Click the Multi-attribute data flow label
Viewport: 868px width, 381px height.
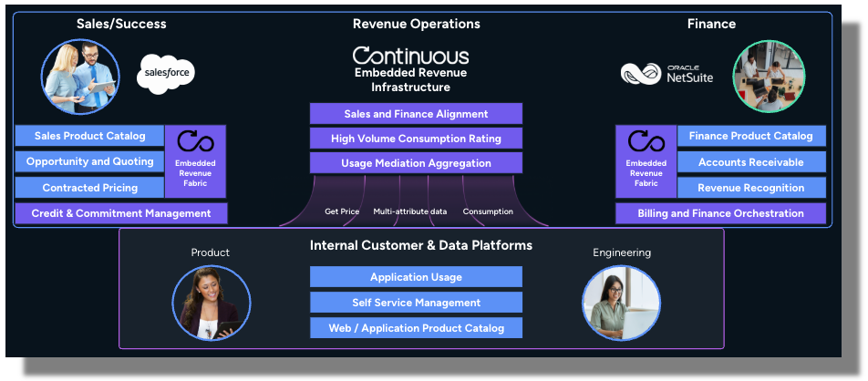(x=409, y=211)
